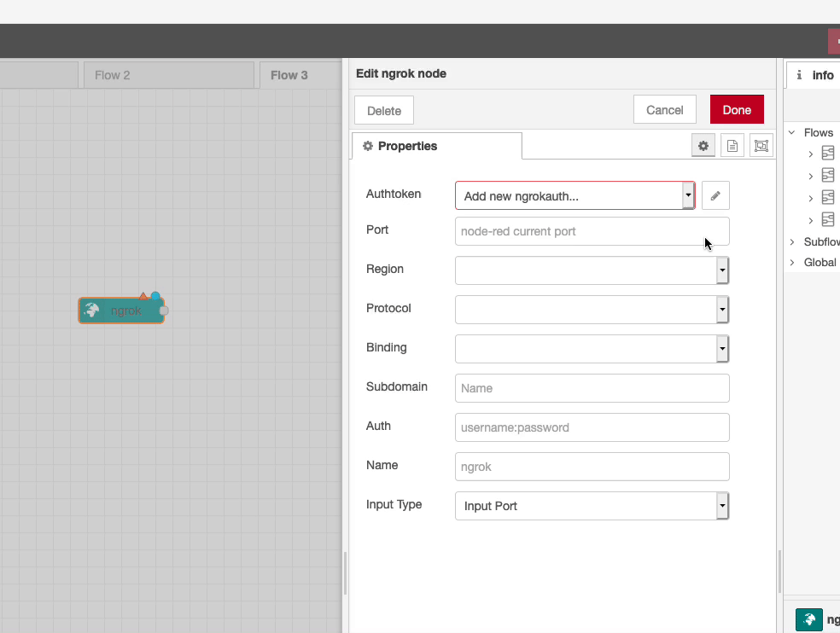
Task: Open node description document icon tab
Action: 732,146
